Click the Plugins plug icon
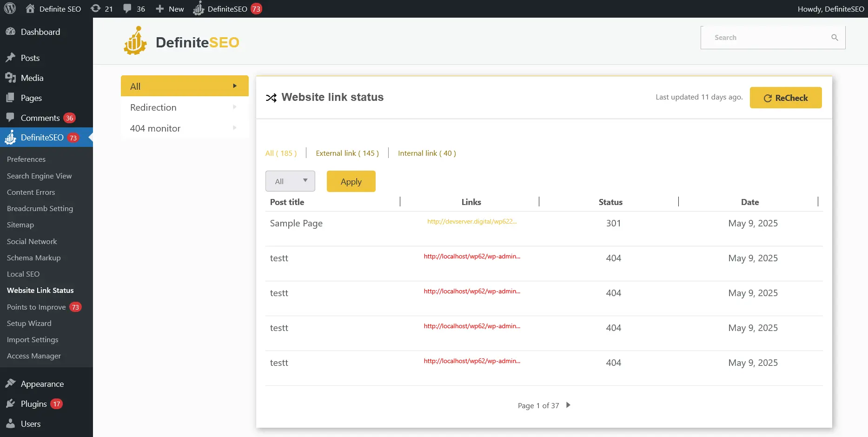The image size is (868, 437). click(10, 404)
